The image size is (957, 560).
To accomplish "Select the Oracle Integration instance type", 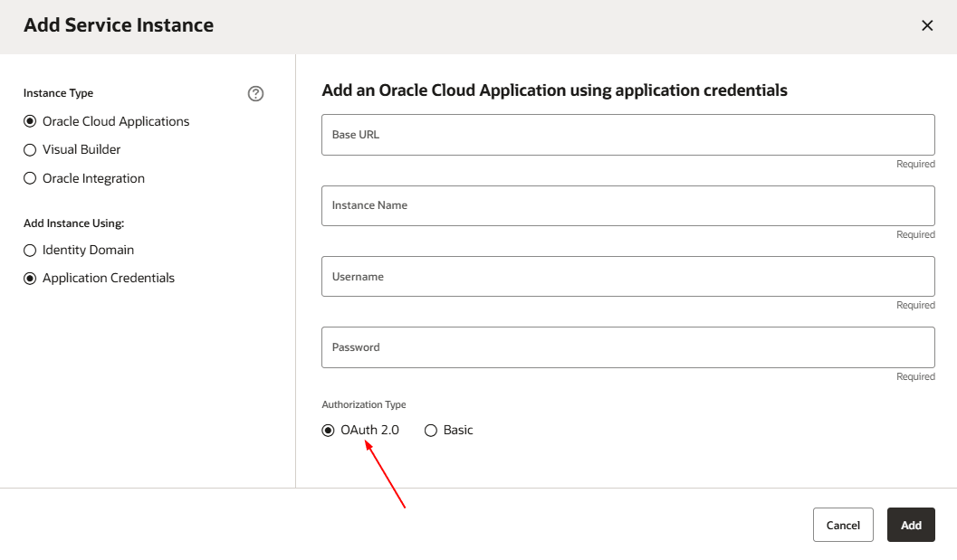I will [30, 178].
